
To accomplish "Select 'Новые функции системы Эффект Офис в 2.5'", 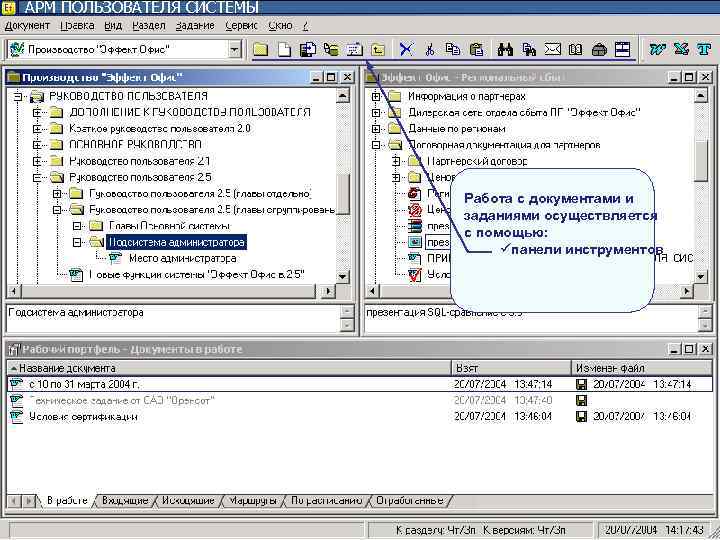I will click(197, 275).
